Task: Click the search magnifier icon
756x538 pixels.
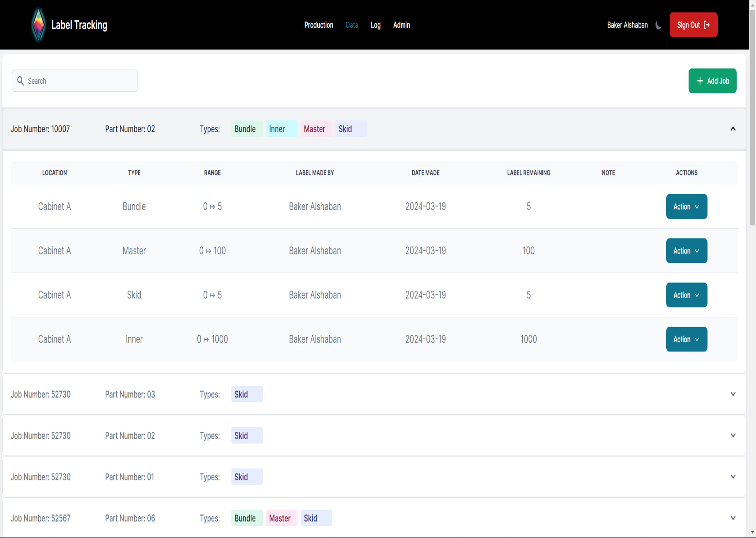Action: [20, 81]
